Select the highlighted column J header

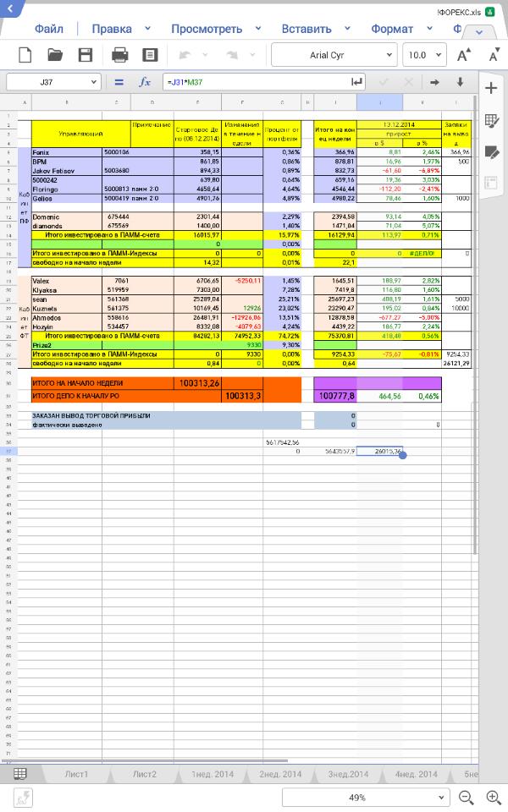click(x=379, y=102)
